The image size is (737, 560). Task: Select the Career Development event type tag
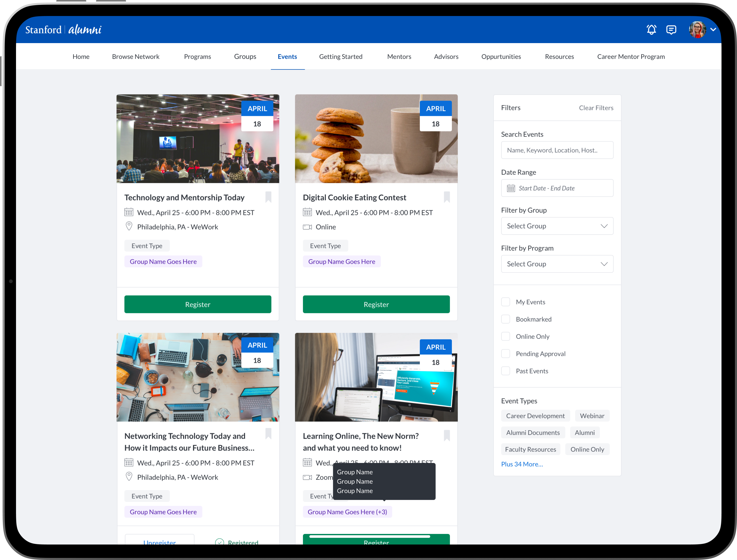coord(535,416)
